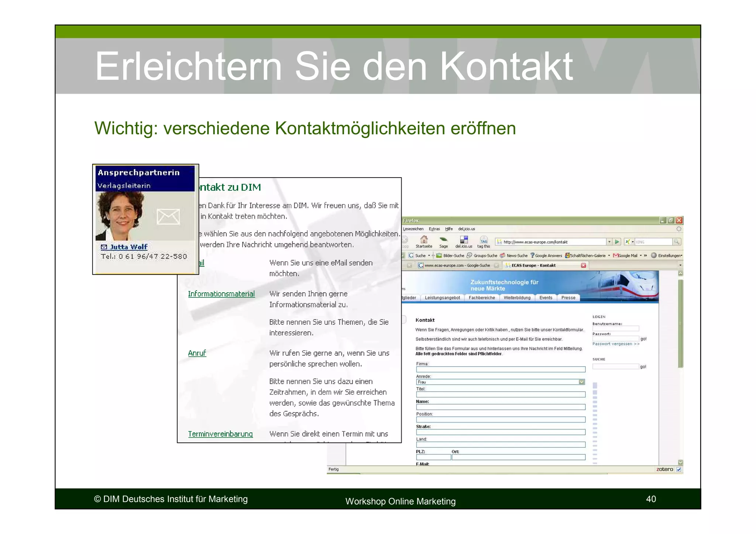This screenshot has width=756, height=534.
Task: Open Schaltflächen-Galerie in the Google toolbar
Action: (x=585, y=255)
